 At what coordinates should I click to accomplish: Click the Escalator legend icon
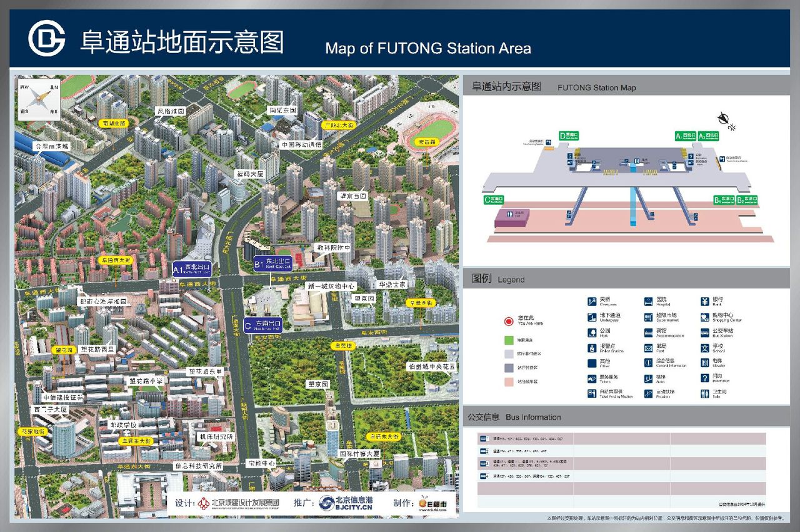(x=648, y=394)
